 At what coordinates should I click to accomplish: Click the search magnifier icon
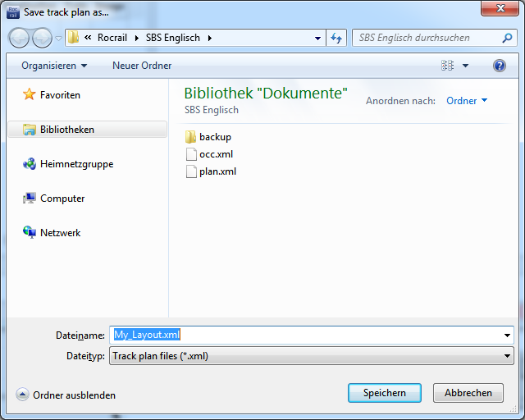tap(507, 38)
